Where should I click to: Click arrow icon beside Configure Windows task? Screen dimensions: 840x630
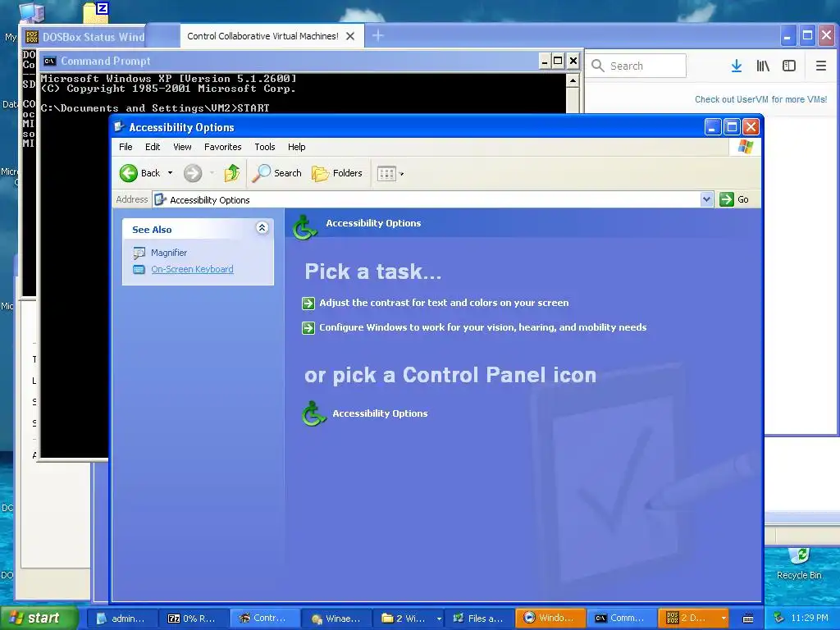[x=308, y=327]
